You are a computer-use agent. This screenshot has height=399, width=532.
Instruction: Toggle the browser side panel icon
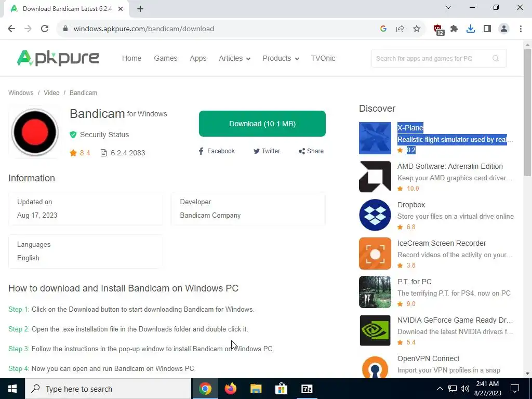(487, 29)
